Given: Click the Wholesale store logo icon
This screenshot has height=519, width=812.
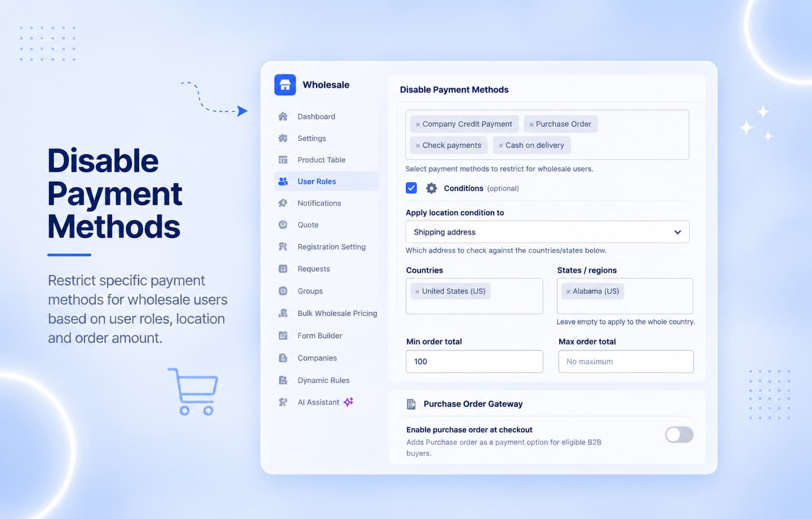Looking at the screenshot, I should (285, 85).
